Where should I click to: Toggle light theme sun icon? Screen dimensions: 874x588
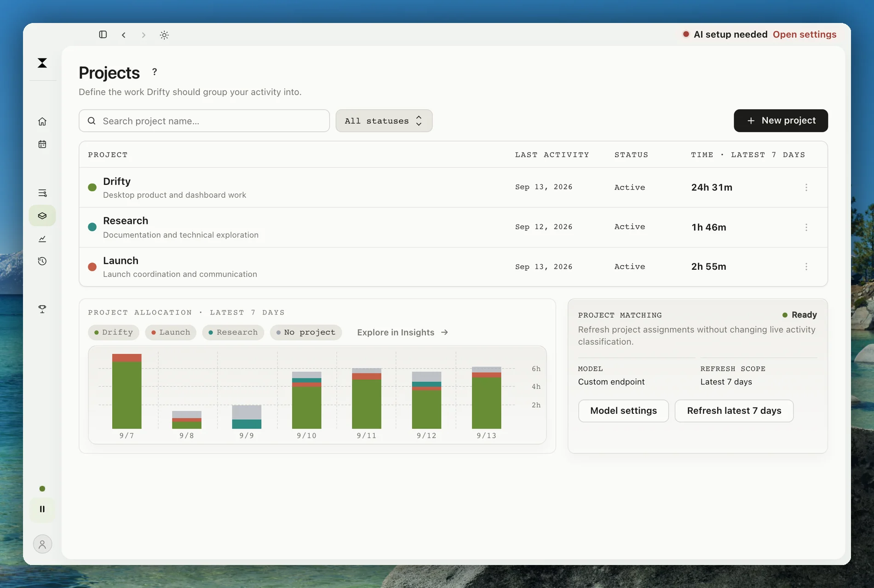click(x=164, y=35)
